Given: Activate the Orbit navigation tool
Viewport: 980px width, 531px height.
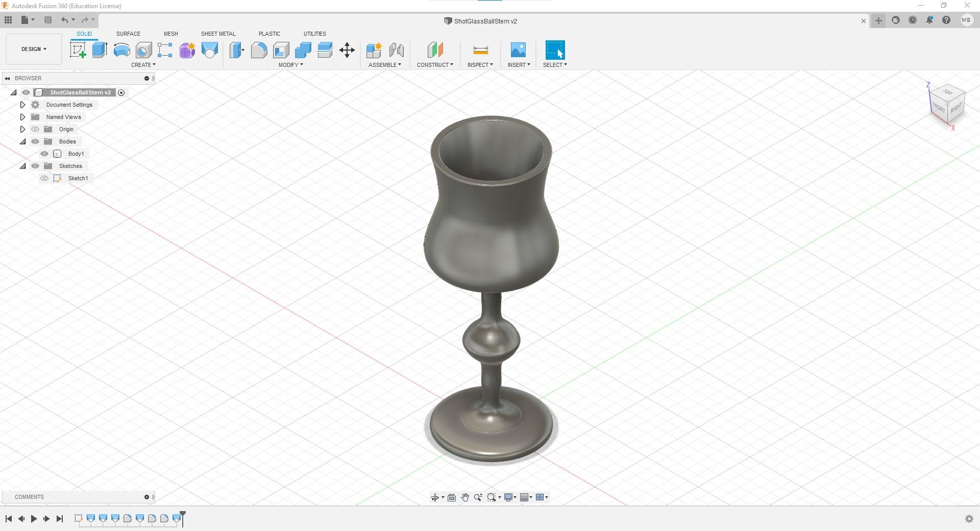Looking at the screenshot, I should pyautogui.click(x=434, y=497).
